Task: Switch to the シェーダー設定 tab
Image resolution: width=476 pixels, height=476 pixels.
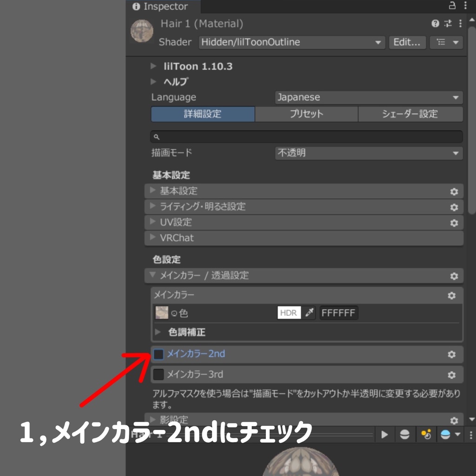Action: [x=410, y=114]
